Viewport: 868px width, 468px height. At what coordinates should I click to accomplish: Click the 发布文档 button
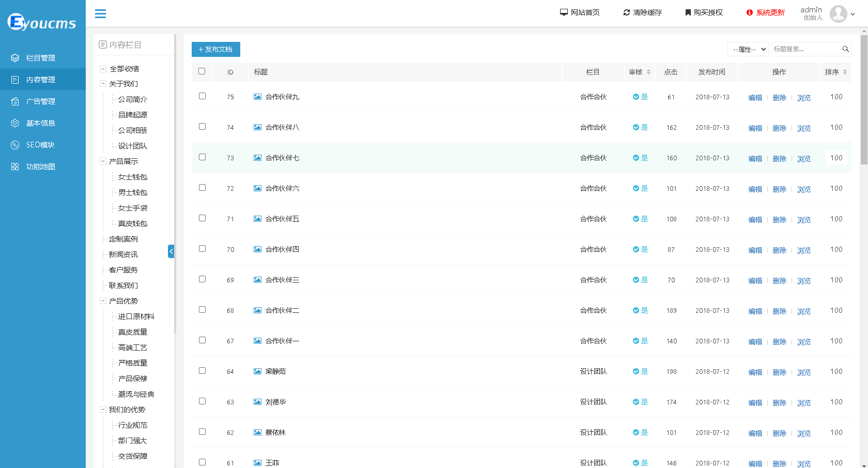pos(216,49)
